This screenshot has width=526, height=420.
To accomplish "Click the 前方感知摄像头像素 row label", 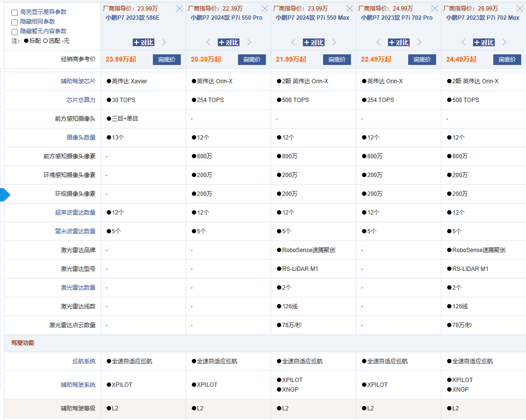I will coord(69,156).
